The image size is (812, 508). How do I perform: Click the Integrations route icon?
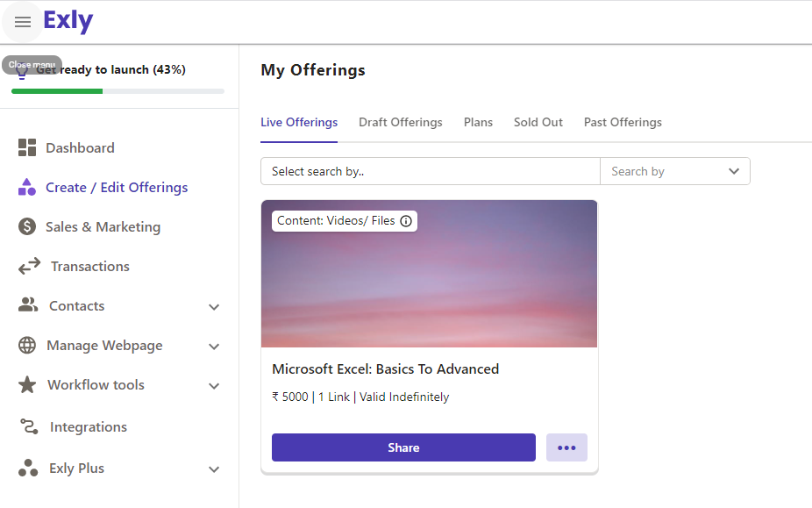(29, 426)
